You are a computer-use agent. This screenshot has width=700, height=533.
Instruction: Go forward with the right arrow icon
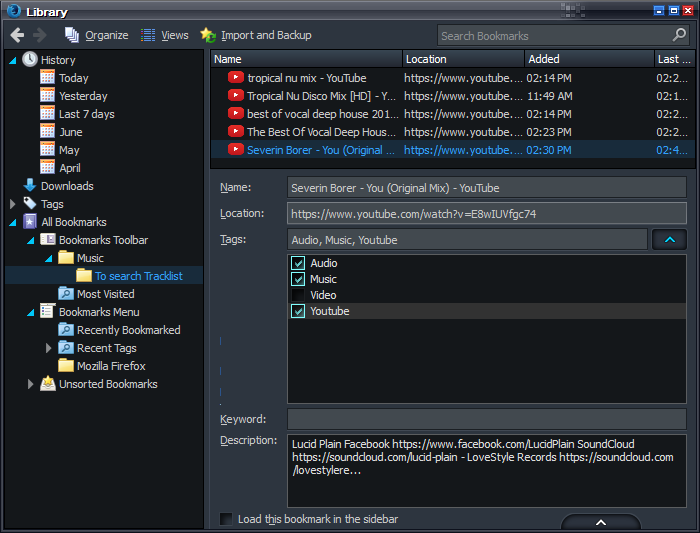[x=40, y=35]
